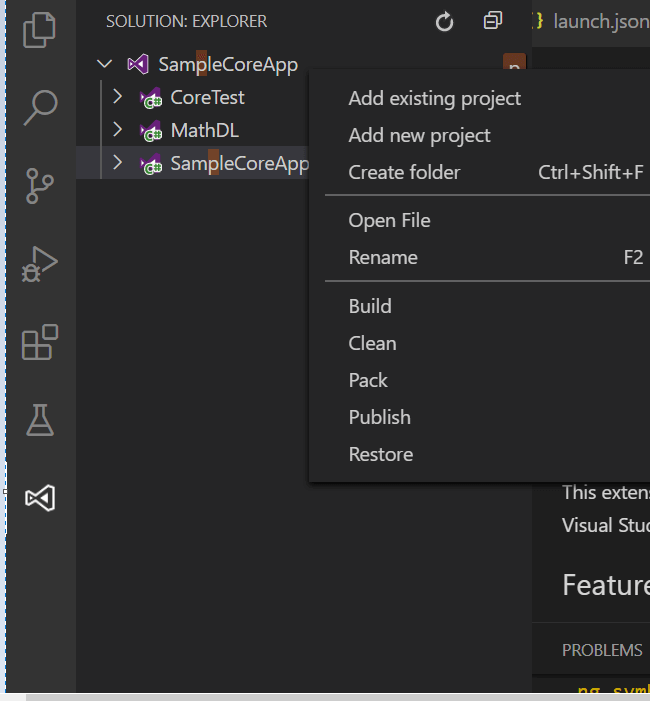Viewport: 650px width, 701px height.
Task: Open the Extensions view
Action: coord(39,342)
